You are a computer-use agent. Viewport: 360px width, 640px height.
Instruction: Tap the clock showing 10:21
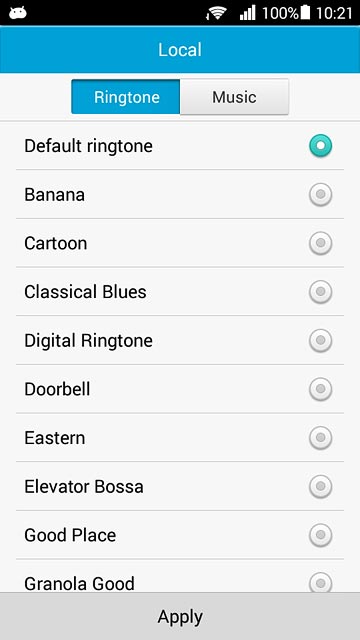[x=334, y=13]
